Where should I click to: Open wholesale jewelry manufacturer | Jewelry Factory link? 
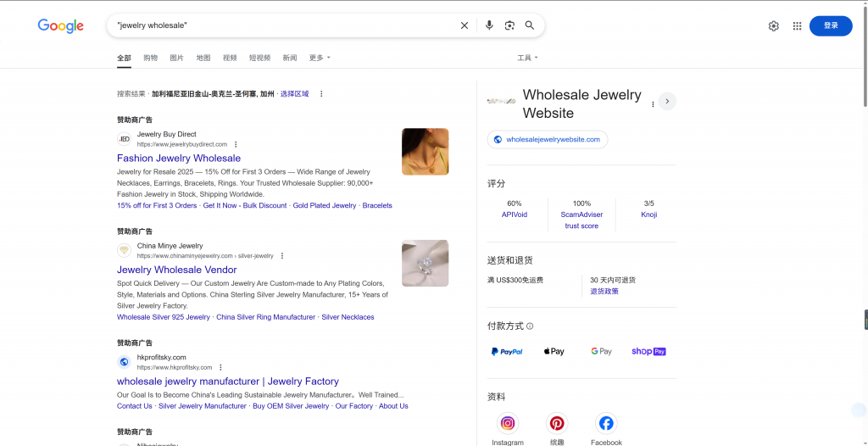pos(227,382)
